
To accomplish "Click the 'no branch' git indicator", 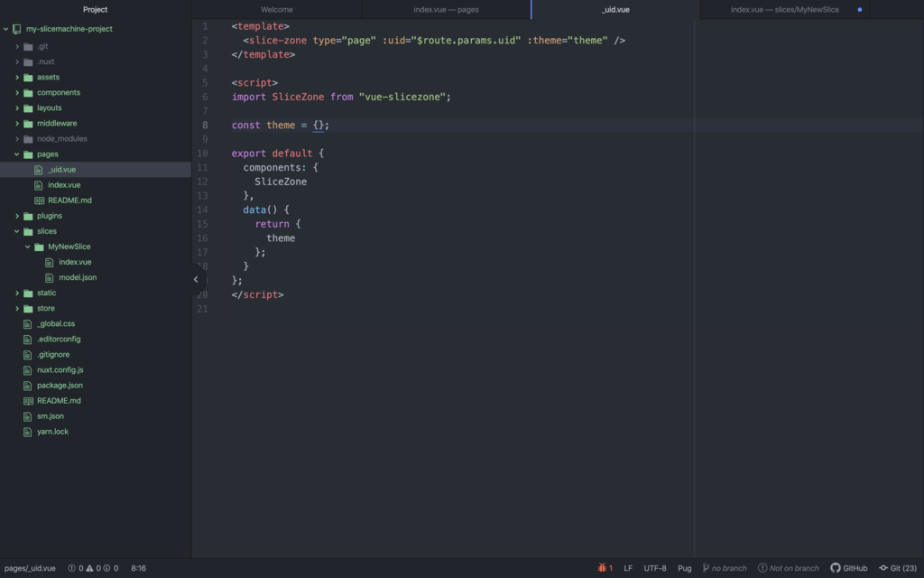I will pos(725,568).
